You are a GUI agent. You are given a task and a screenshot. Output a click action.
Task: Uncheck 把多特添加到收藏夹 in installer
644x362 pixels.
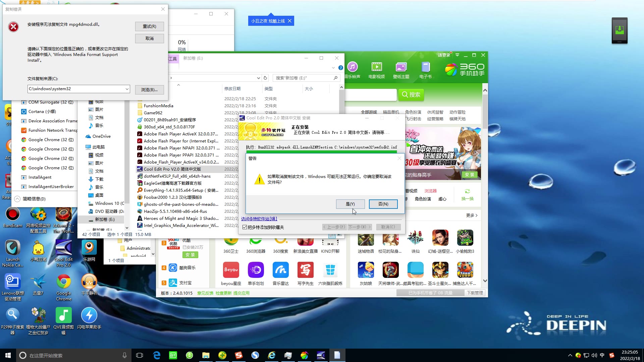coord(246,227)
